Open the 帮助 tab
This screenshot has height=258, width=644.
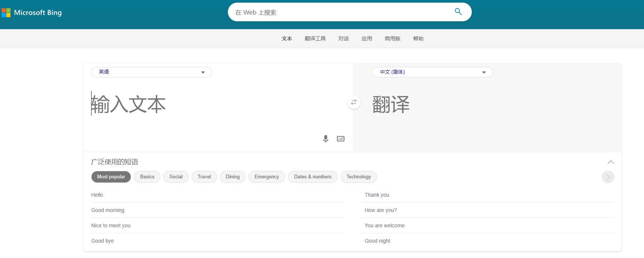click(x=418, y=39)
